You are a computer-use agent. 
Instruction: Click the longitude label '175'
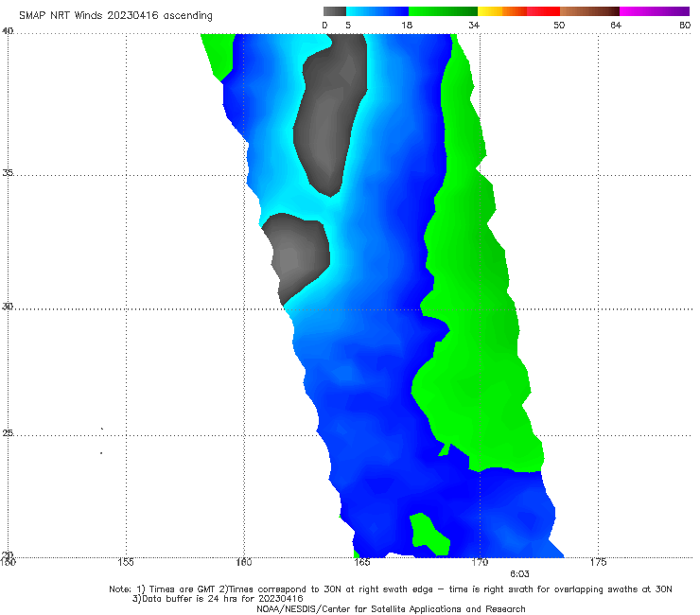pos(598,562)
